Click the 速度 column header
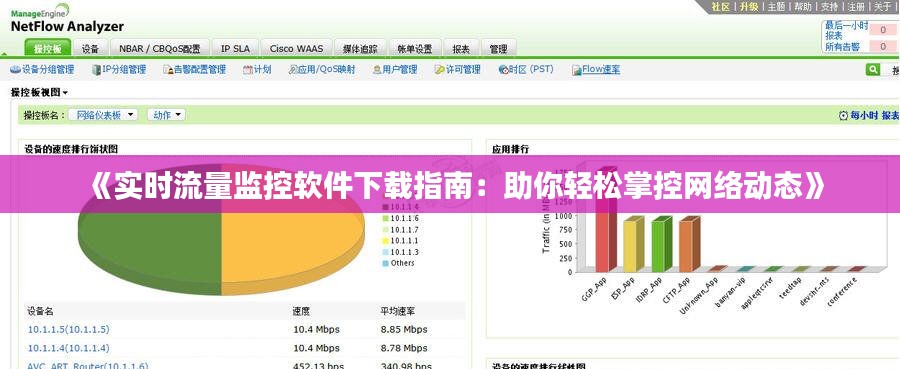The width and height of the screenshot is (900, 369). point(301,311)
